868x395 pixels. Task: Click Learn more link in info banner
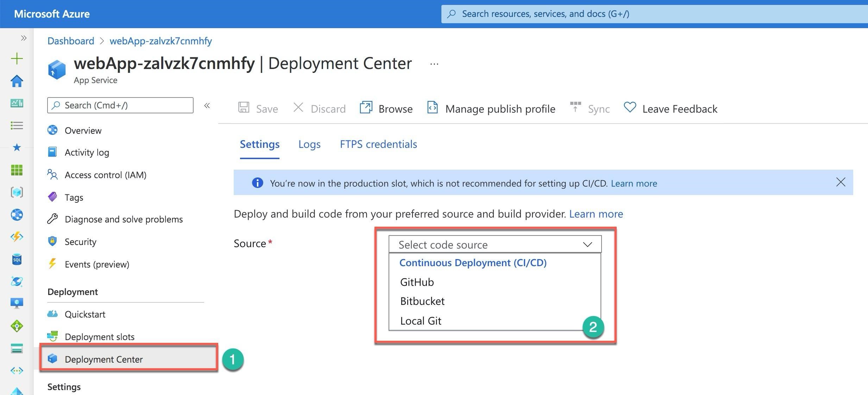(634, 183)
